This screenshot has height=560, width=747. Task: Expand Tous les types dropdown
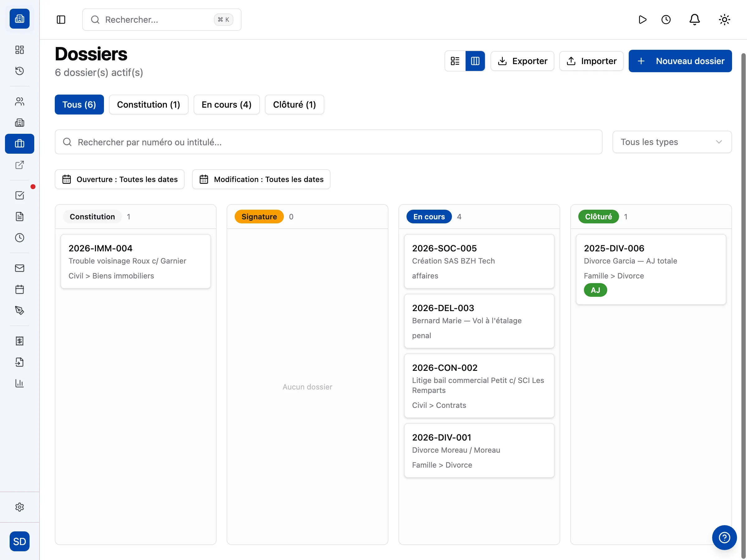pyautogui.click(x=672, y=142)
